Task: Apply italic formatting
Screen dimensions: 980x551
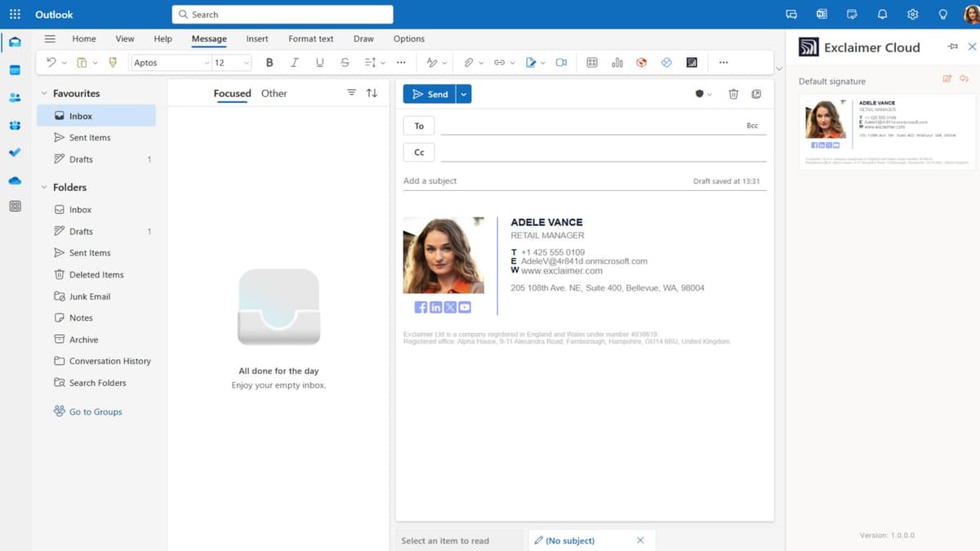Action: pos(295,62)
